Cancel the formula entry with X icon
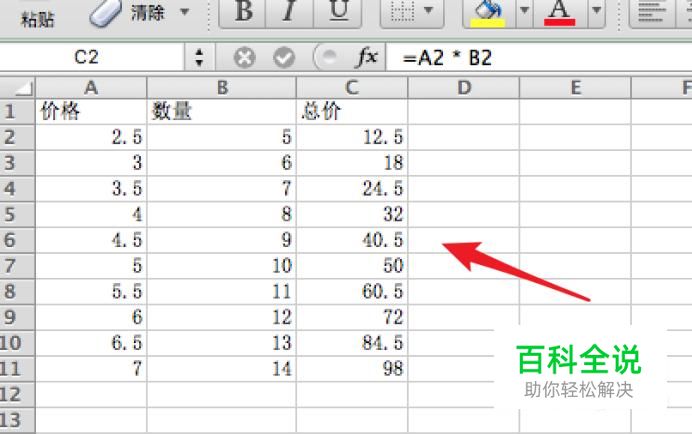The image size is (692, 434). pyautogui.click(x=244, y=57)
